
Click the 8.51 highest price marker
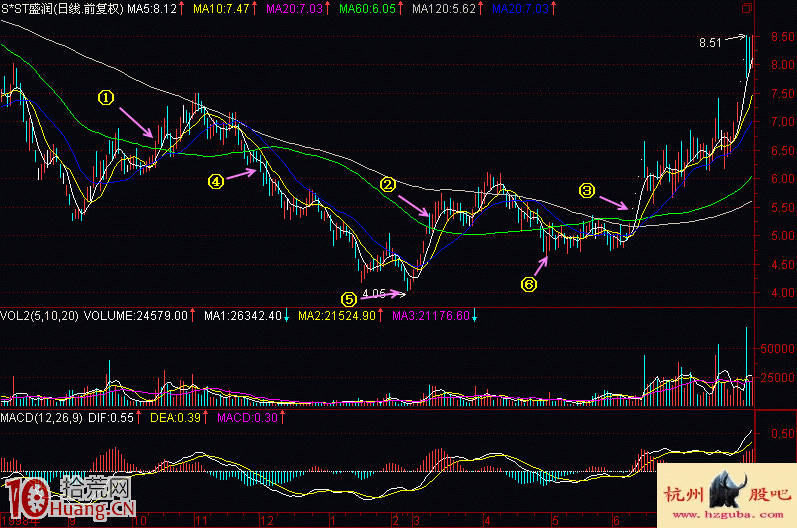click(x=710, y=43)
